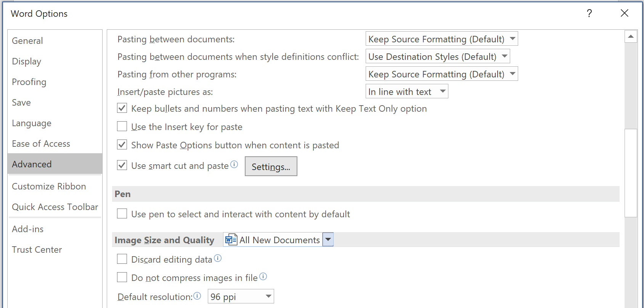644x308 pixels.
Task: Toggle Use pen to select and interact checkbox
Action: point(122,214)
